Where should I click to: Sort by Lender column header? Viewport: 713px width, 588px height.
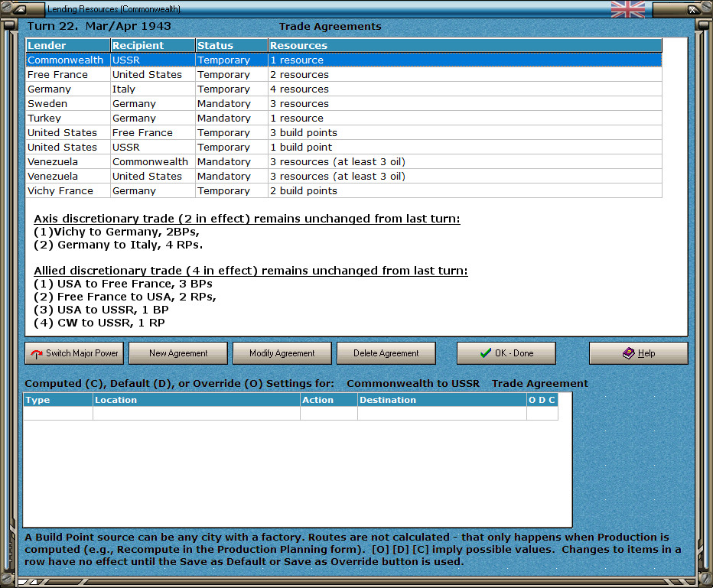(68, 45)
